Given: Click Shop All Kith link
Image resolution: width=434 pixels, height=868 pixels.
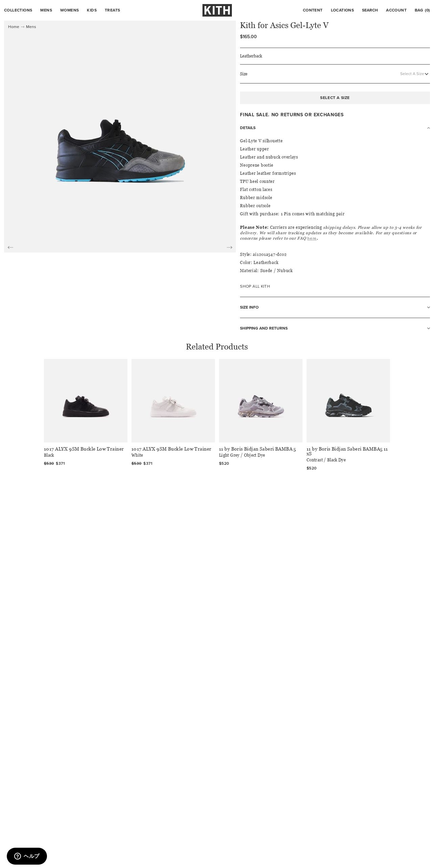Looking at the screenshot, I should (255, 286).
